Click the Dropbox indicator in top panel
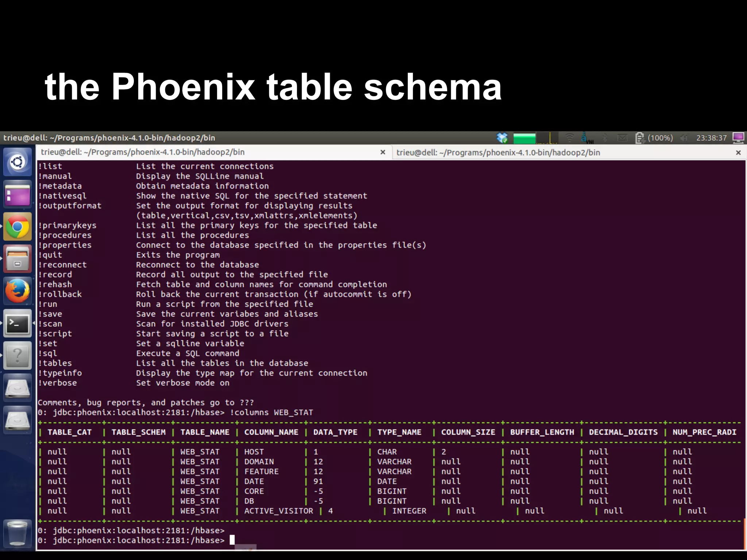This screenshot has width=747, height=560. click(x=502, y=138)
